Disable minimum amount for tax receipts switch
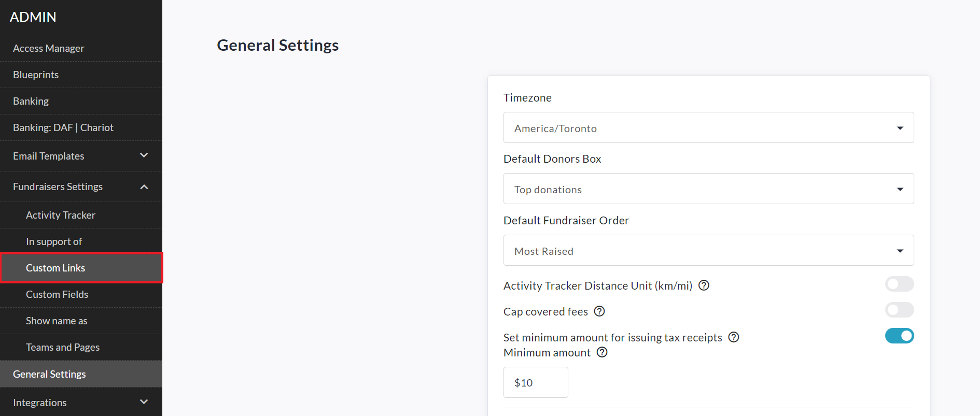Image resolution: width=980 pixels, height=416 pixels. pyautogui.click(x=899, y=336)
